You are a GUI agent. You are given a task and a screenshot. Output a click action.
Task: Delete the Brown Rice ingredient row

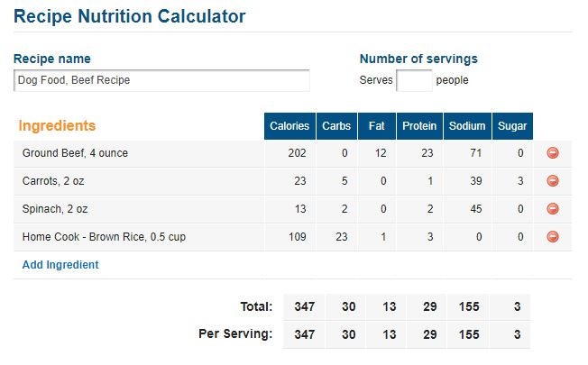point(553,237)
